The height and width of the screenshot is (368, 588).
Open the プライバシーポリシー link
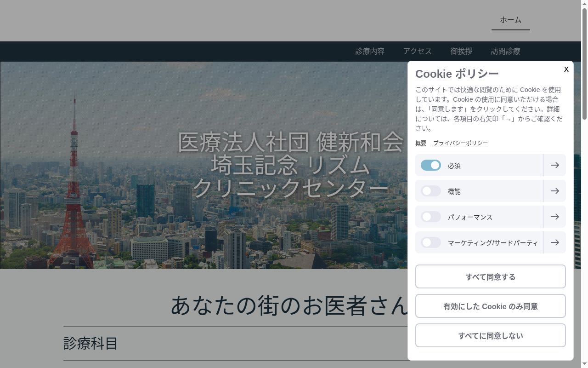click(x=460, y=143)
